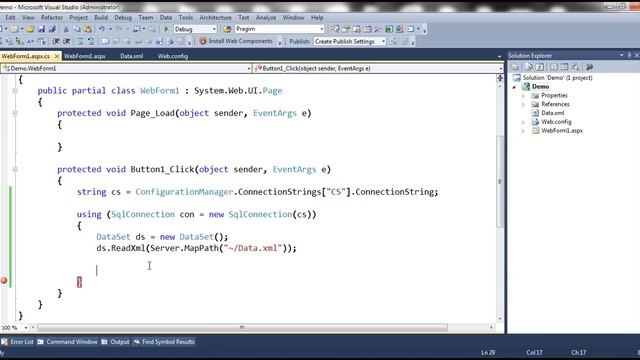
Task: Click the editor horizontal scrollbar thumb
Action: click(242, 327)
